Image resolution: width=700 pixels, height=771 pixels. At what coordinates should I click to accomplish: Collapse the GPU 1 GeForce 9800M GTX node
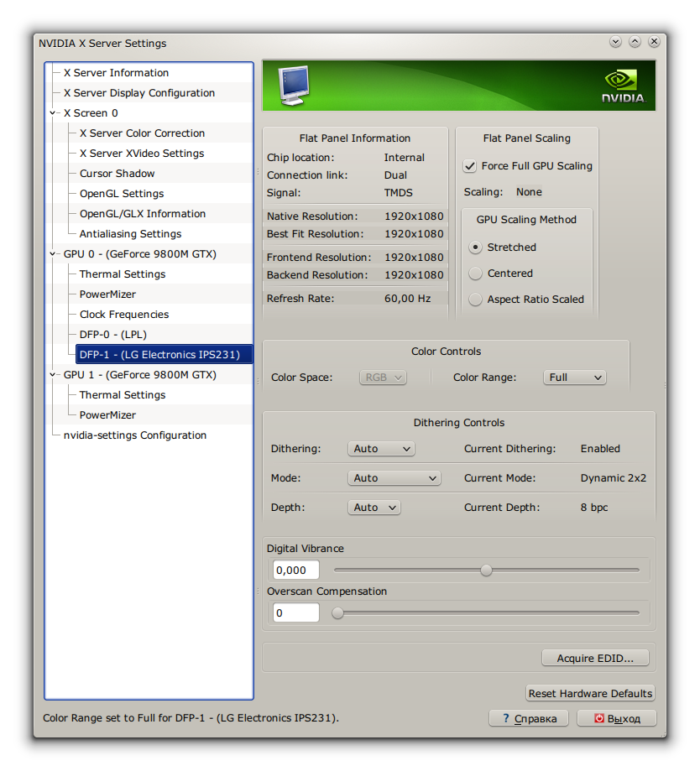coord(53,375)
